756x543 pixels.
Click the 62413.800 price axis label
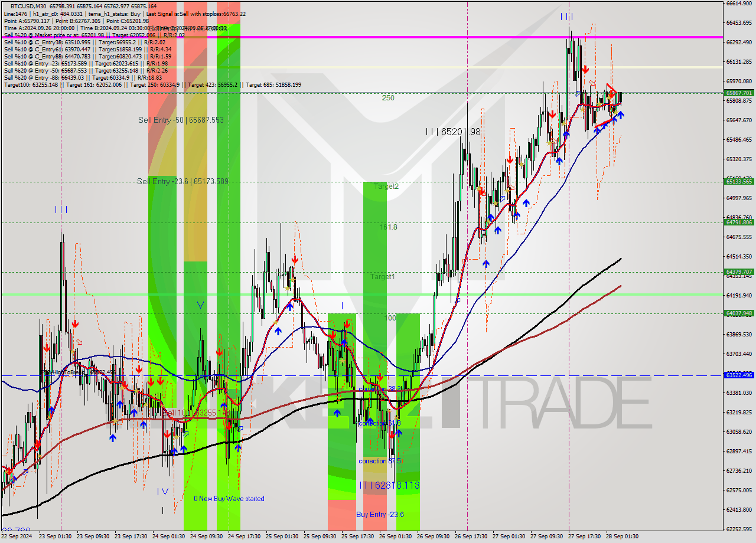pyautogui.click(x=739, y=509)
